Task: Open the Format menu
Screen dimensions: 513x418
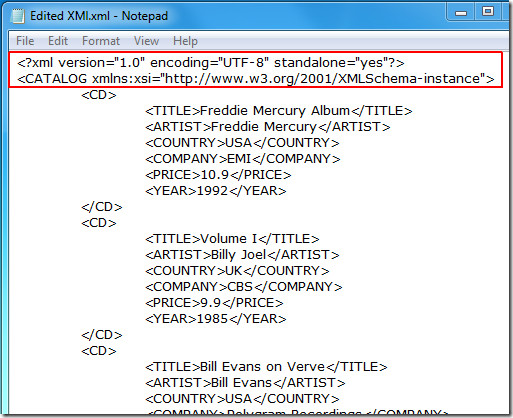Action: pos(101,41)
